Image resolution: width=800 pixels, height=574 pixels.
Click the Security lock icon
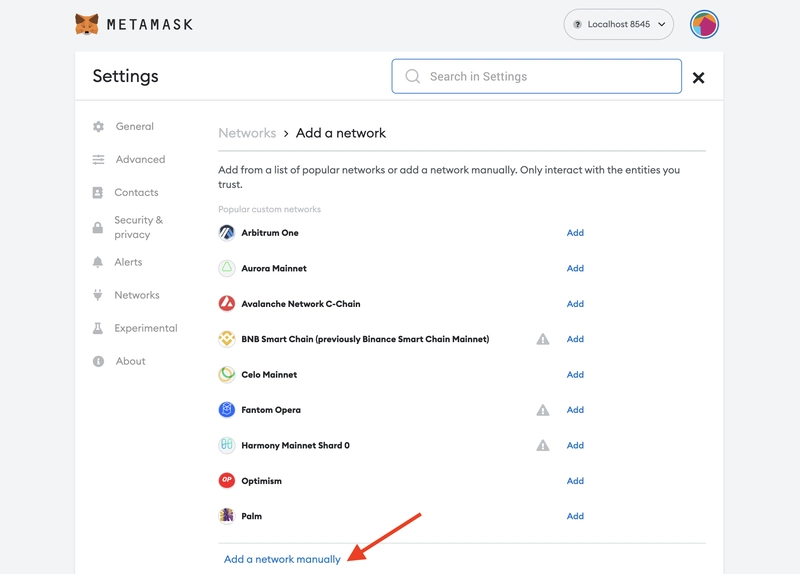(x=97, y=227)
